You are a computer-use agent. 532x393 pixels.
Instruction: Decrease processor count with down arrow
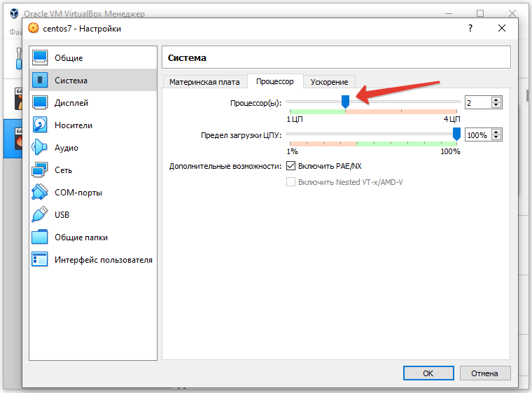click(x=496, y=106)
